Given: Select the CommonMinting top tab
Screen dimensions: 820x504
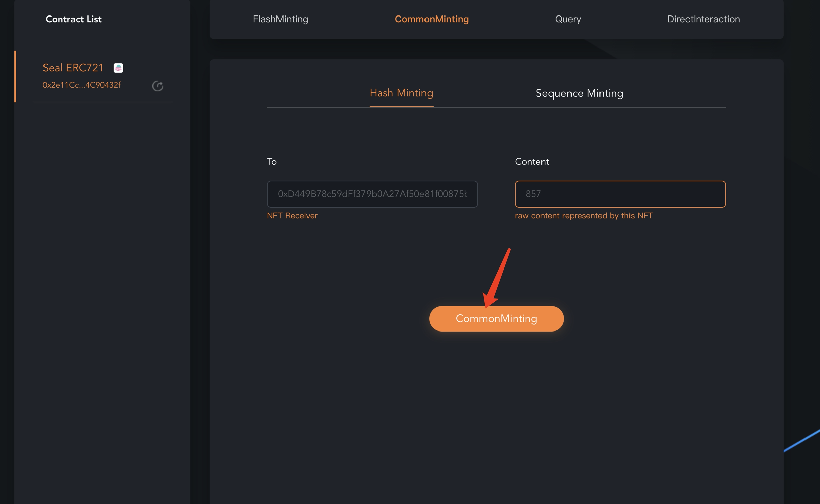Looking at the screenshot, I should [431, 19].
